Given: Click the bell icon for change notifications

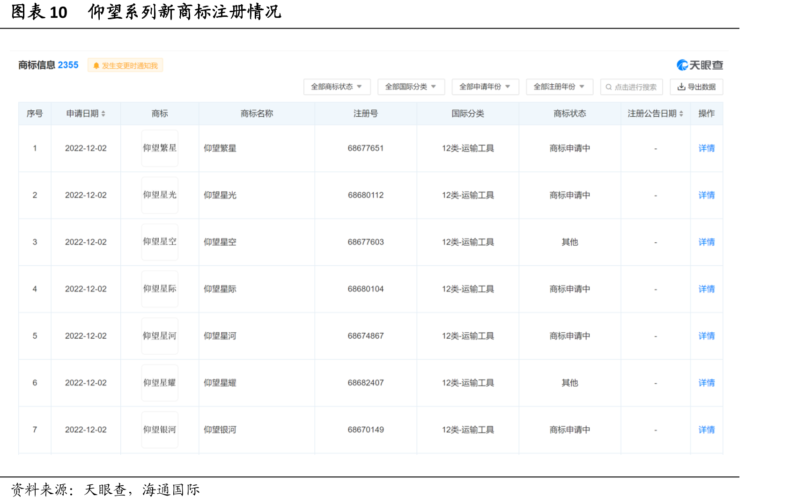Looking at the screenshot, I should (x=96, y=66).
